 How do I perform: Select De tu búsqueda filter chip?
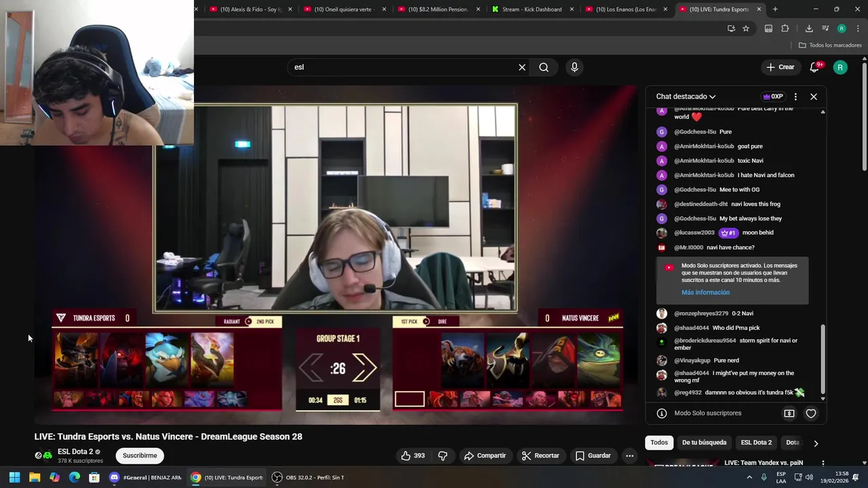[x=704, y=443]
